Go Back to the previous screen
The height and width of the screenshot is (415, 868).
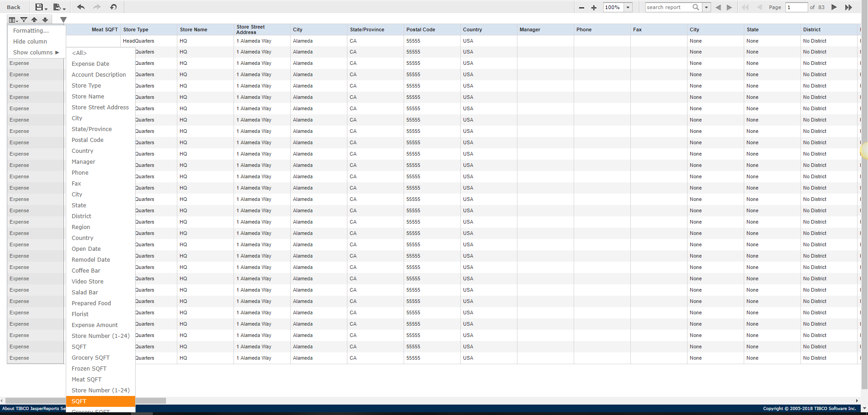pos(14,7)
